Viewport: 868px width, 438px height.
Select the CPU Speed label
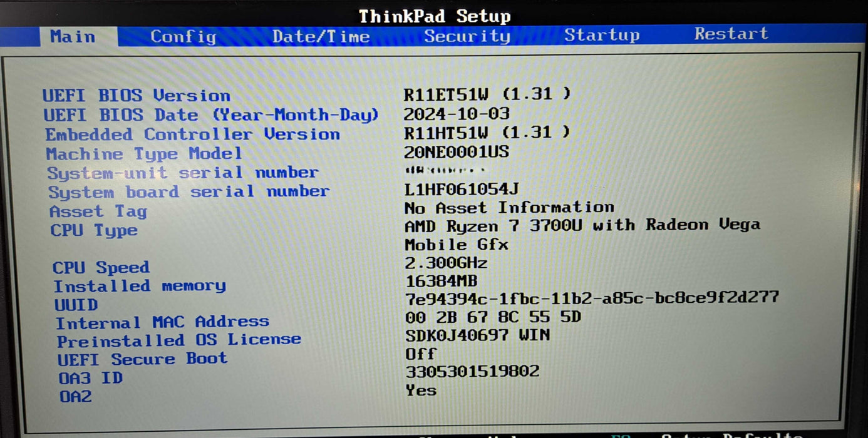101,268
